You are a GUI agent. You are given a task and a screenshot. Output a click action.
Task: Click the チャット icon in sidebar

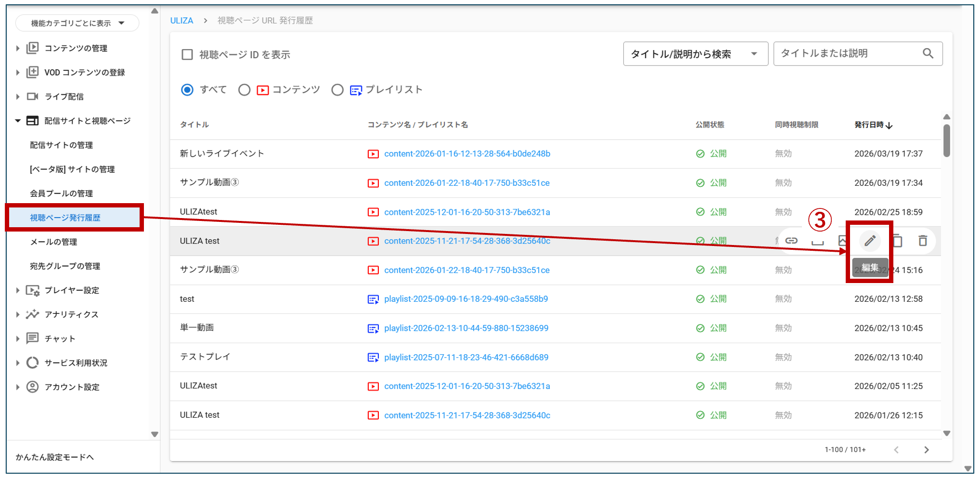point(32,338)
